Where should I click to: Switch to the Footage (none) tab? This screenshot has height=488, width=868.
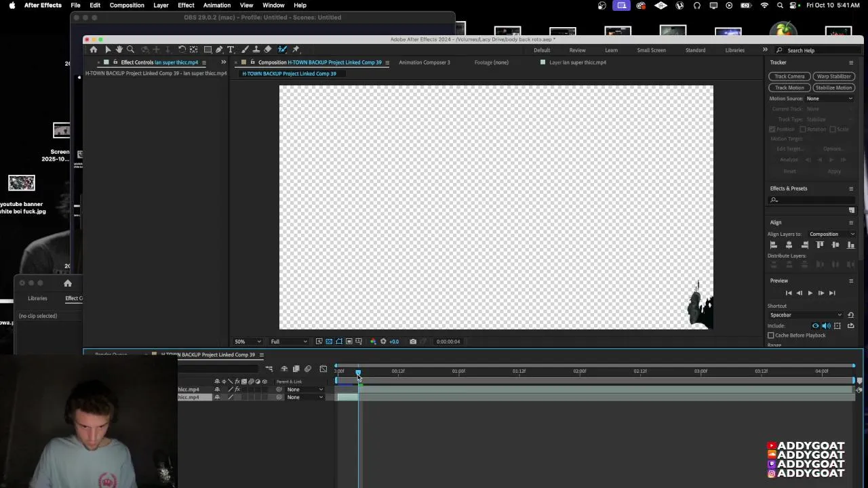click(x=492, y=62)
